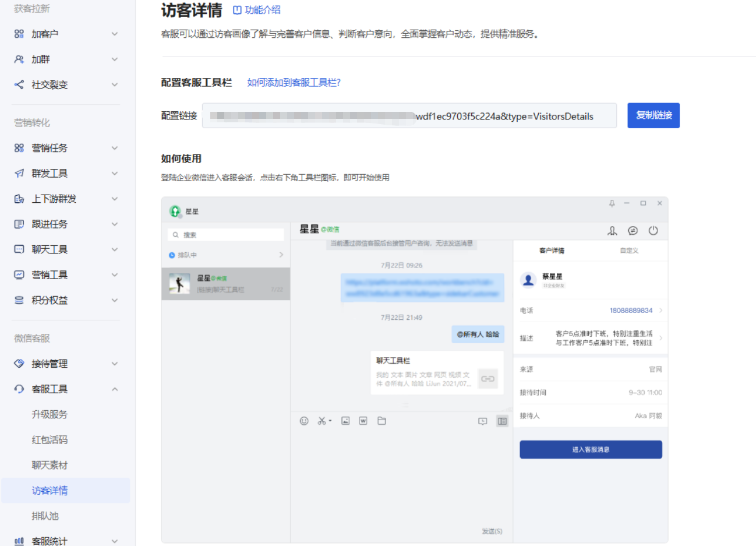Click the phone number 18088889834

point(631,311)
